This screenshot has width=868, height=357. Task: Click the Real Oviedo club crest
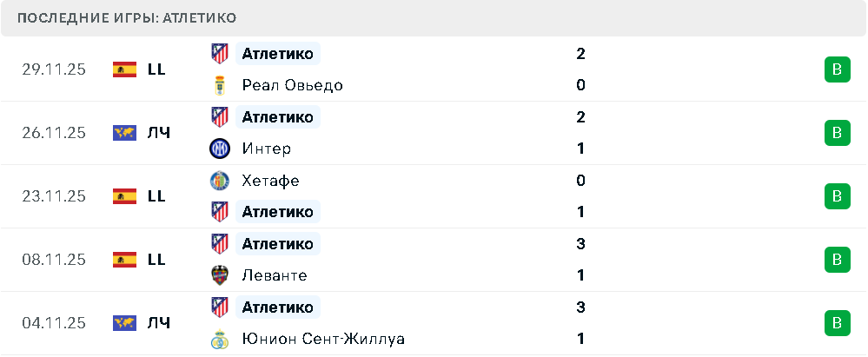point(220,85)
